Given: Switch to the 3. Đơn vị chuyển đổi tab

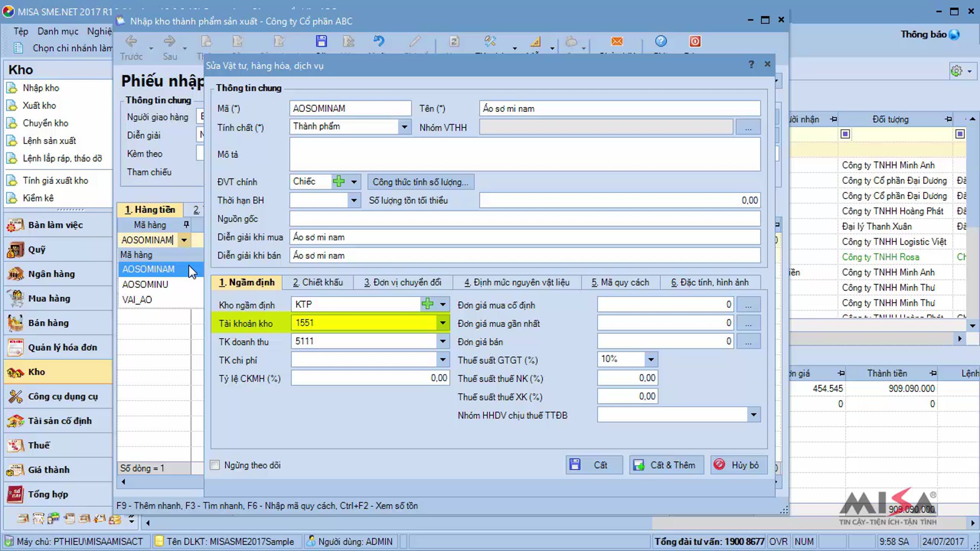Looking at the screenshot, I should (403, 282).
